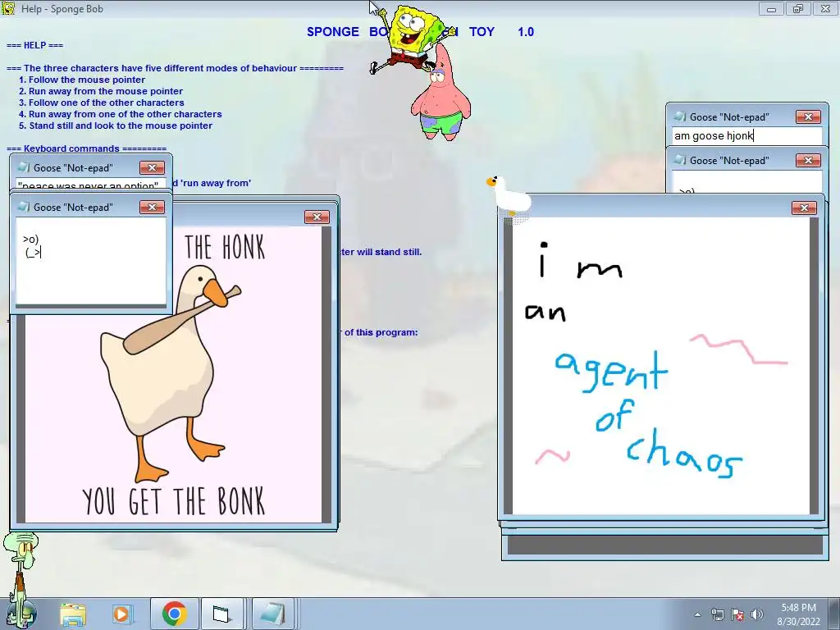The image size is (840, 630).
Task: Click the 'am goose hjonk' text field
Action: pyautogui.click(x=746, y=135)
